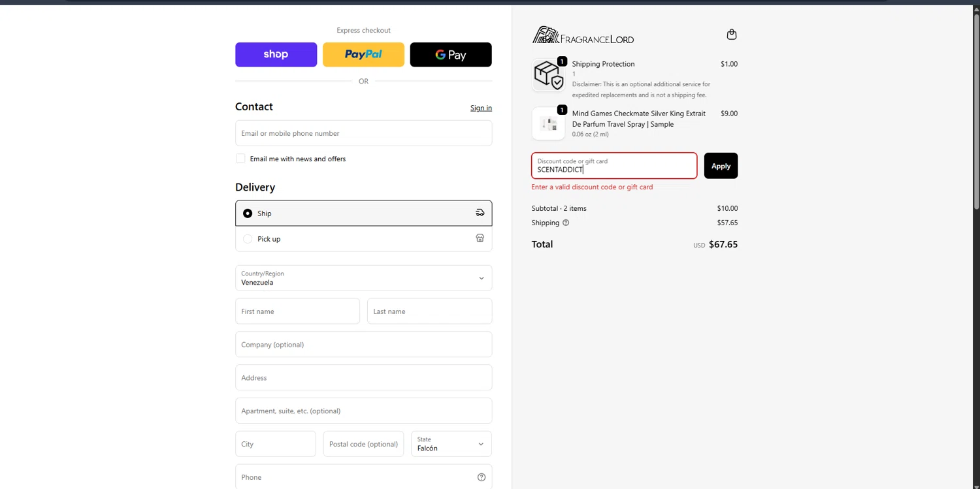
Task: Click the $9.00 sample price
Action: (729, 114)
